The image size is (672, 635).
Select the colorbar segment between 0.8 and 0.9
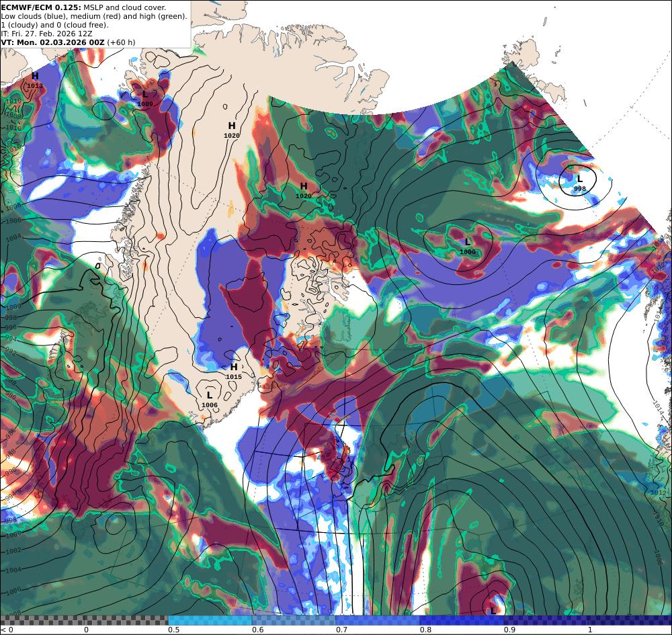[461, 620]
